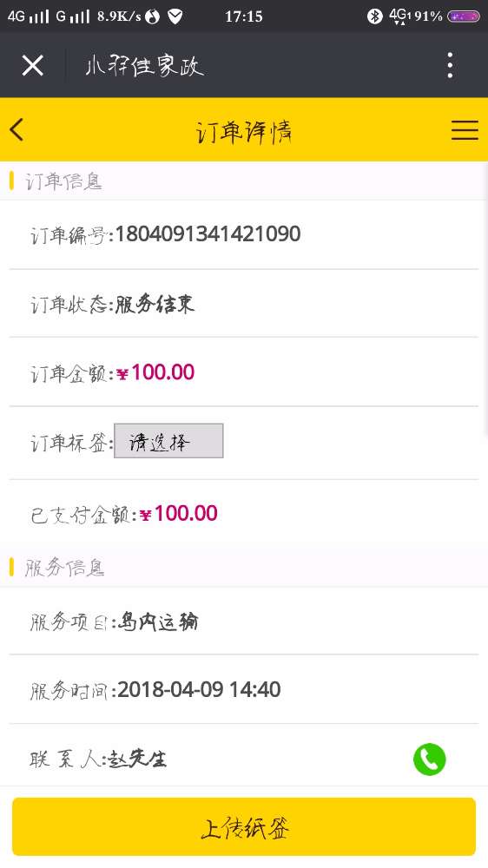This screenshot has height=868, width=488.
Task: Tap the 服务信息 section header
Action: (244, 568)
